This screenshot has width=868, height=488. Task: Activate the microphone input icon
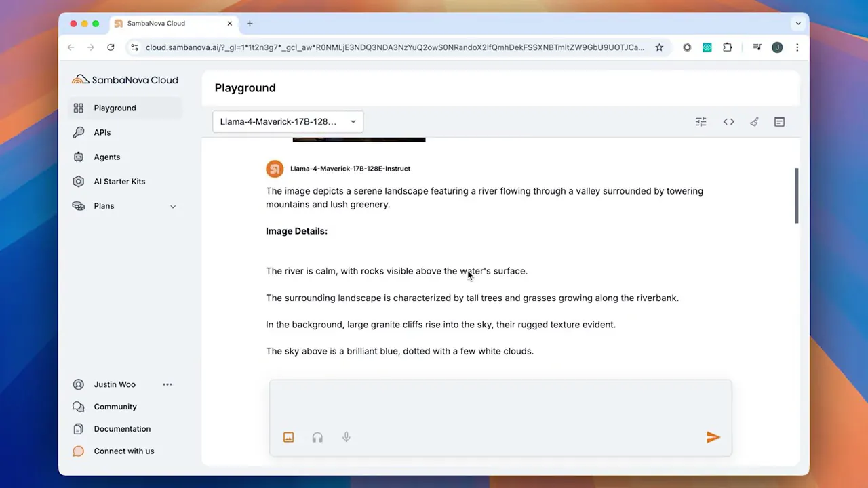click(347, 437)
